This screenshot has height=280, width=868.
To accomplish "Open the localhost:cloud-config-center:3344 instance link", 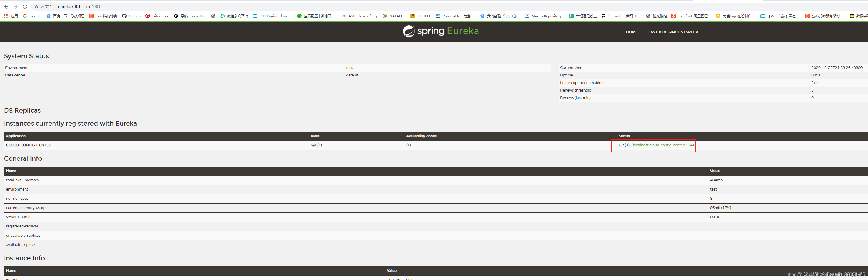I will tap(663, 145).
